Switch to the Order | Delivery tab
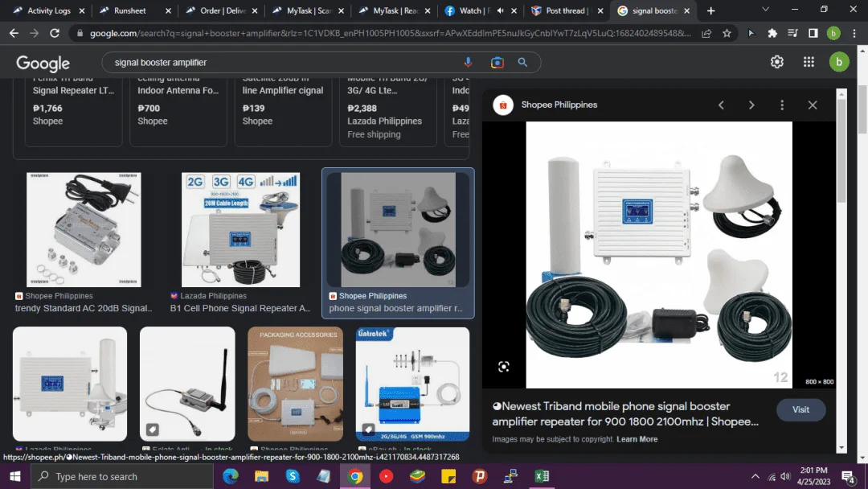 click(222, 10)
